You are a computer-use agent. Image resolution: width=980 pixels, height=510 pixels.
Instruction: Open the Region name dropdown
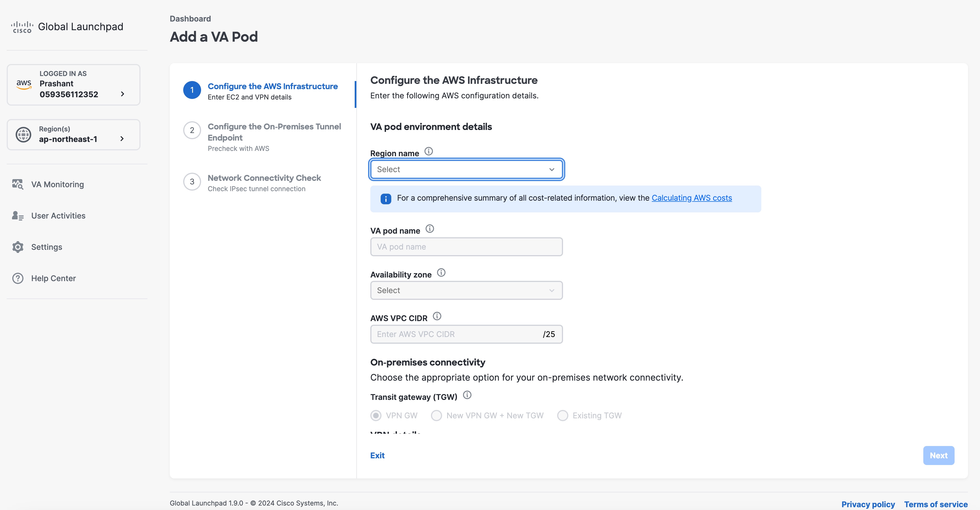click(466, 169)
